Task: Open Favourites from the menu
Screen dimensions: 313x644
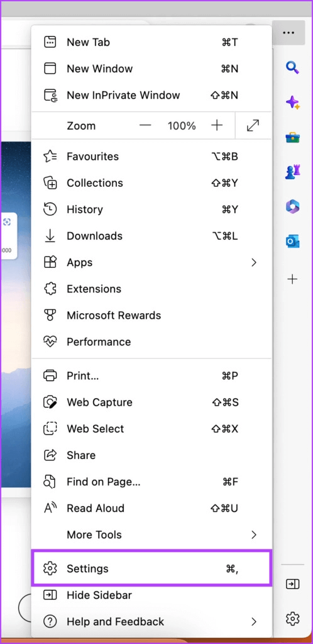Action: 151,157
